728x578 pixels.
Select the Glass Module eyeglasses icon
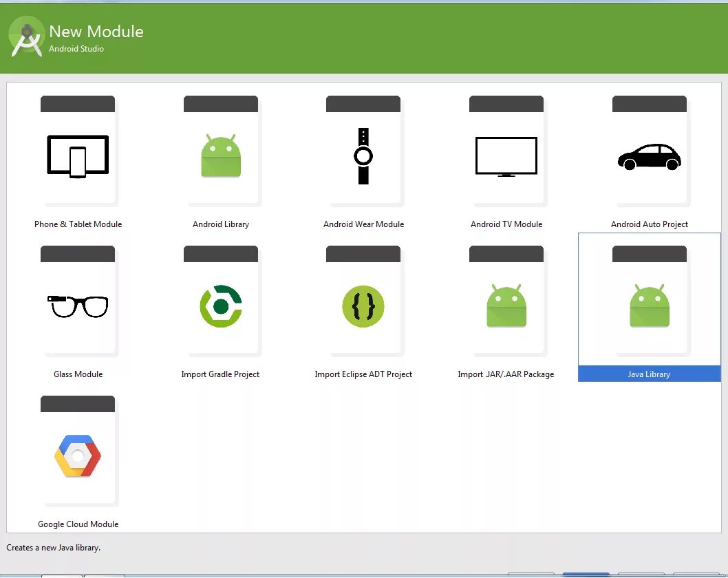tap(78, 306)
